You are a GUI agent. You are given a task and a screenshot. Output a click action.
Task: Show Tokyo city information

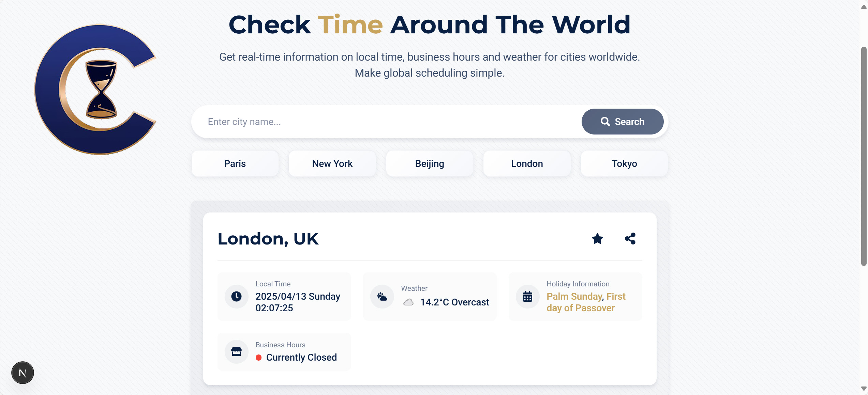point(624,163)
